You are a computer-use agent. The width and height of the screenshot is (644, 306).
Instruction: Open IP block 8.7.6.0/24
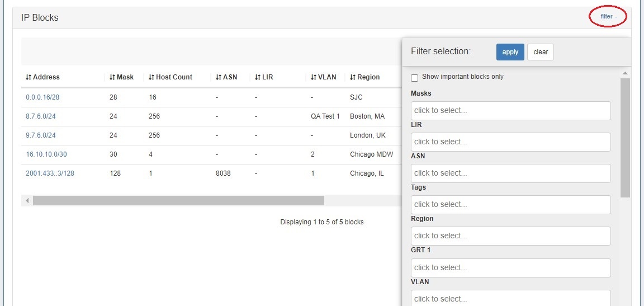tap(41, 116)
